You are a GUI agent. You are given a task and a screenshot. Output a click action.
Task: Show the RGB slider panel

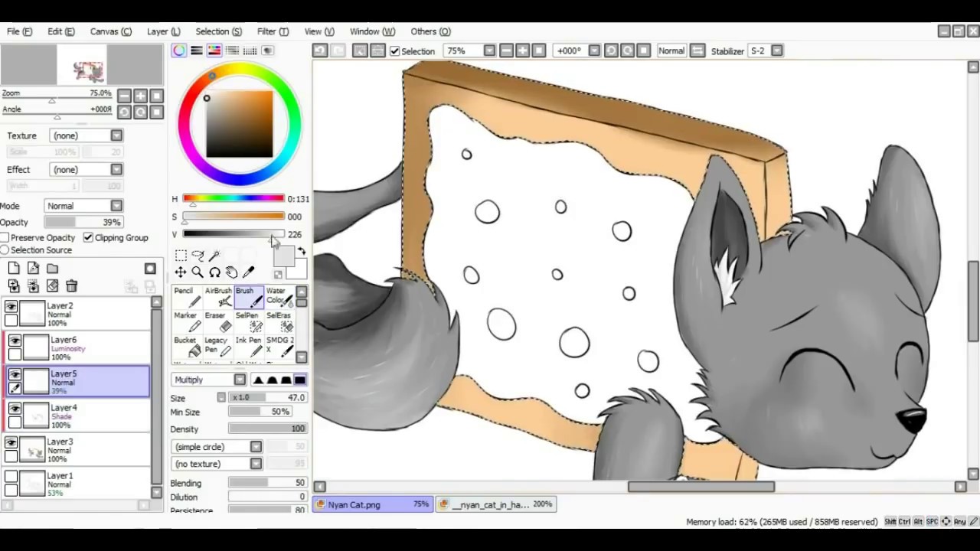point(197,51)
